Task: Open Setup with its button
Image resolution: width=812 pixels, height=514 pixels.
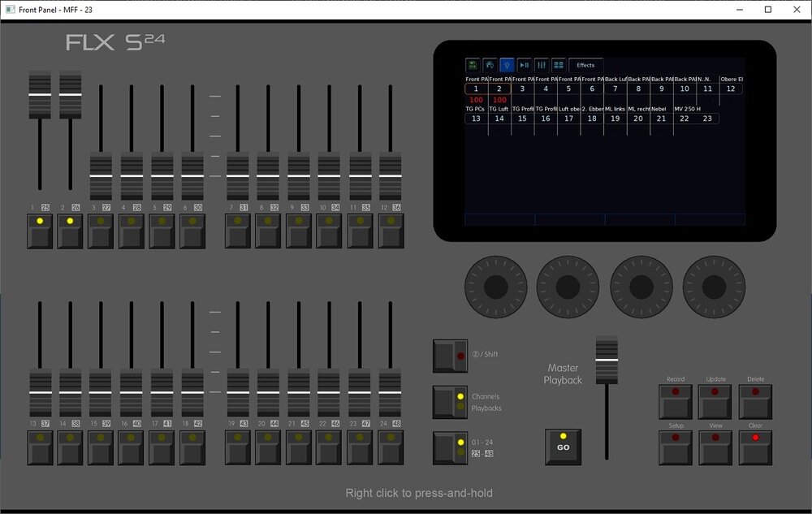Action: (x=676, y=447)
